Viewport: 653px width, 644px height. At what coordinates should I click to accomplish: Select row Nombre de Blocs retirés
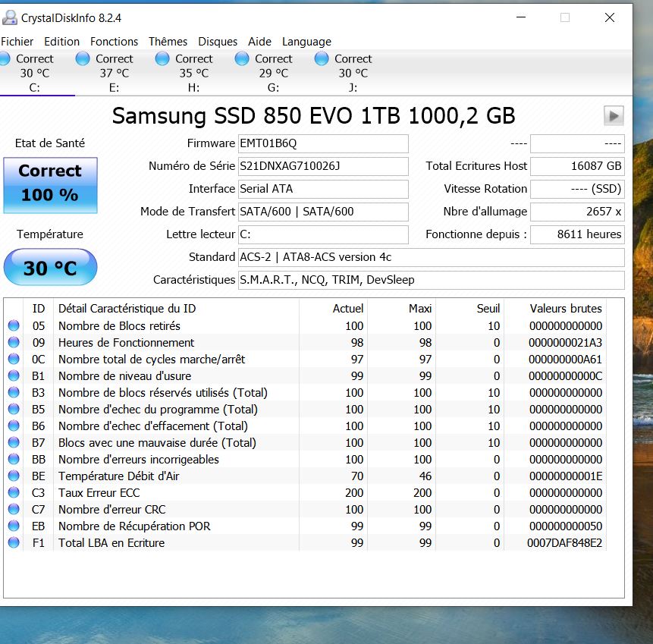(x=305, y=325)
